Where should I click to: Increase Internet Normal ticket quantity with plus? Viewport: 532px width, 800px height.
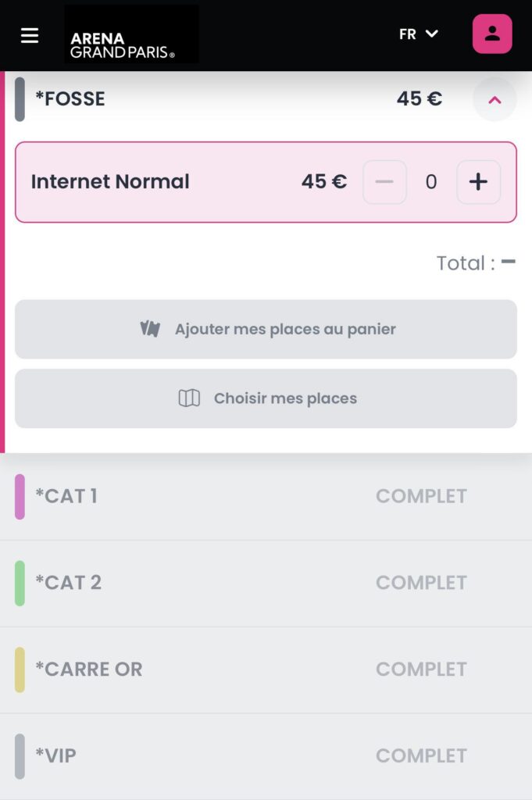click(x=478, y=182)
